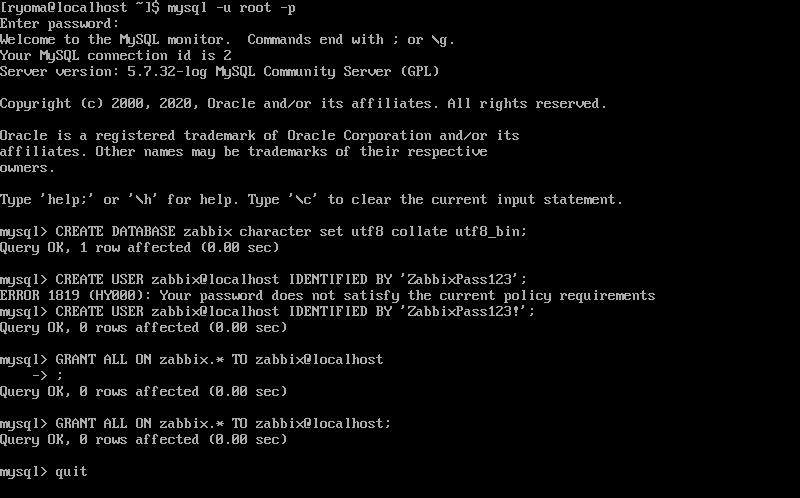The image size is (800, 498).
Task: Click the 'Type help;' instructions line
Action: tap(311, 200)
